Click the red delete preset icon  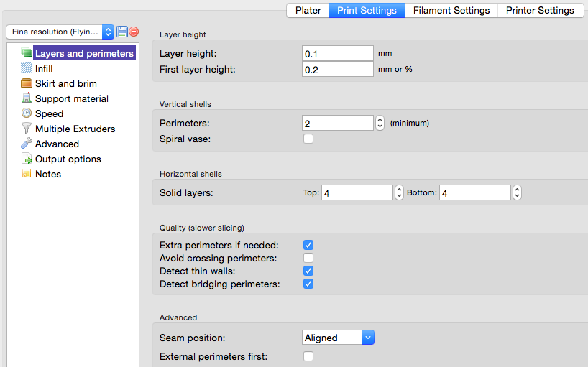(x=134, y=32)
